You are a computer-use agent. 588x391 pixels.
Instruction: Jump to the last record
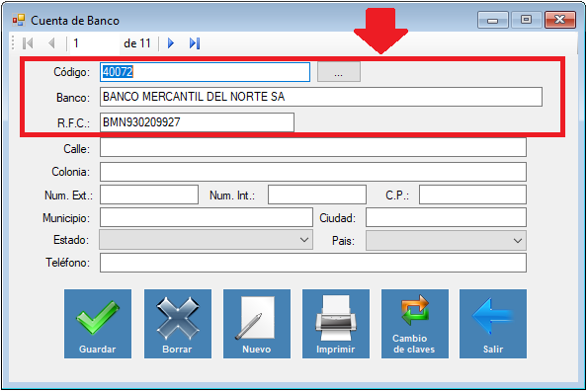(x=195, y=43)
